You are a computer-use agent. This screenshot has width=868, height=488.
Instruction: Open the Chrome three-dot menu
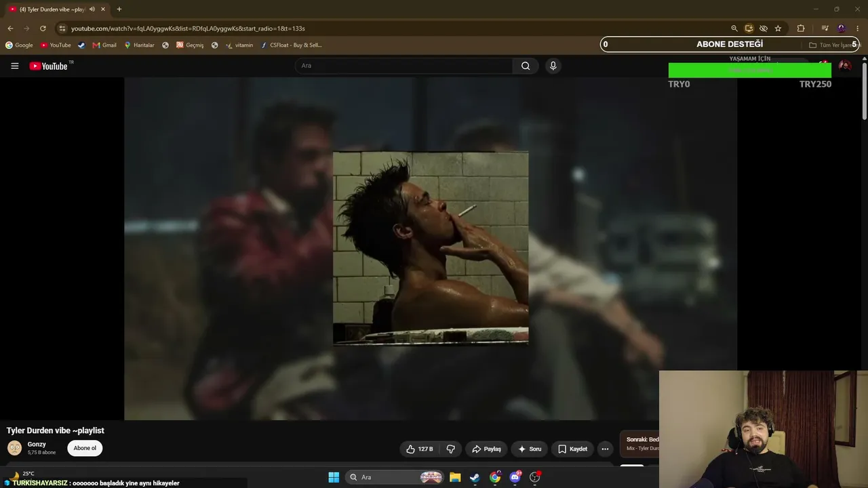pyautogui.click(x=858, y=28)
